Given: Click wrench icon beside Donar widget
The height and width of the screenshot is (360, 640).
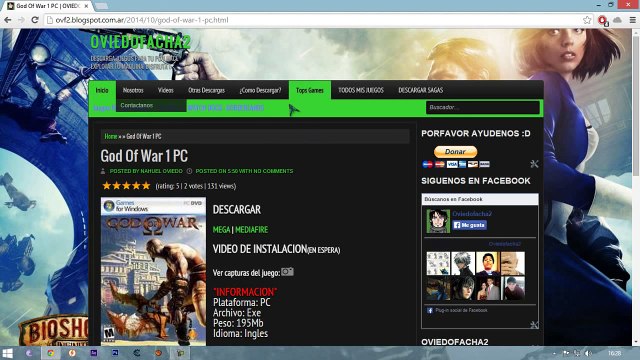Looking at the screenshot, I should tap(534, 164).
